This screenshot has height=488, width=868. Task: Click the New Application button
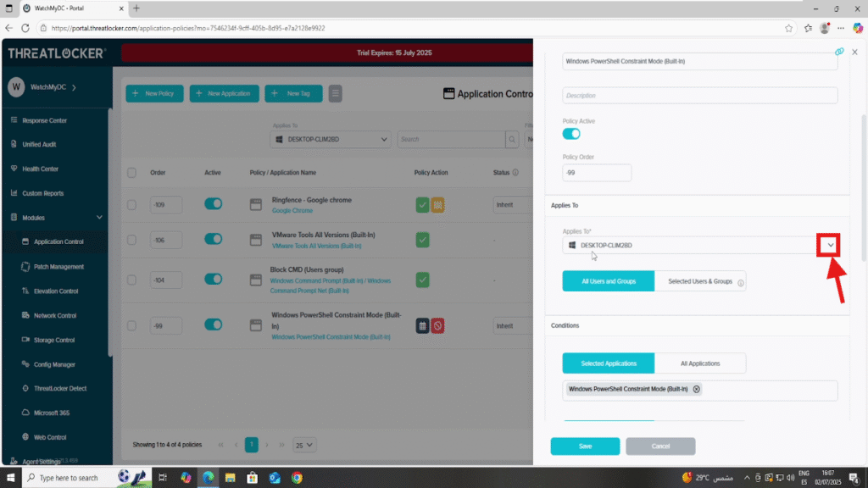coord(224,93)
